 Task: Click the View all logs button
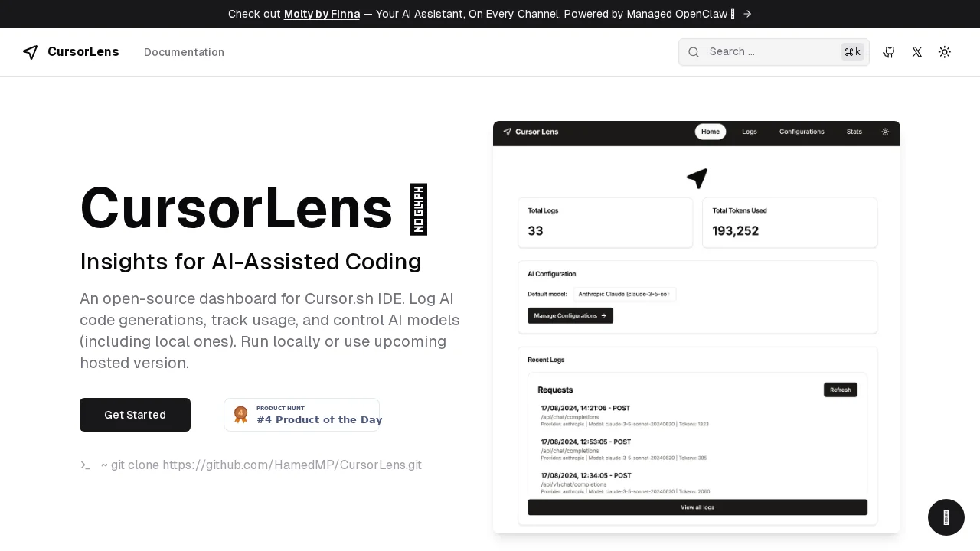(697, 507)
